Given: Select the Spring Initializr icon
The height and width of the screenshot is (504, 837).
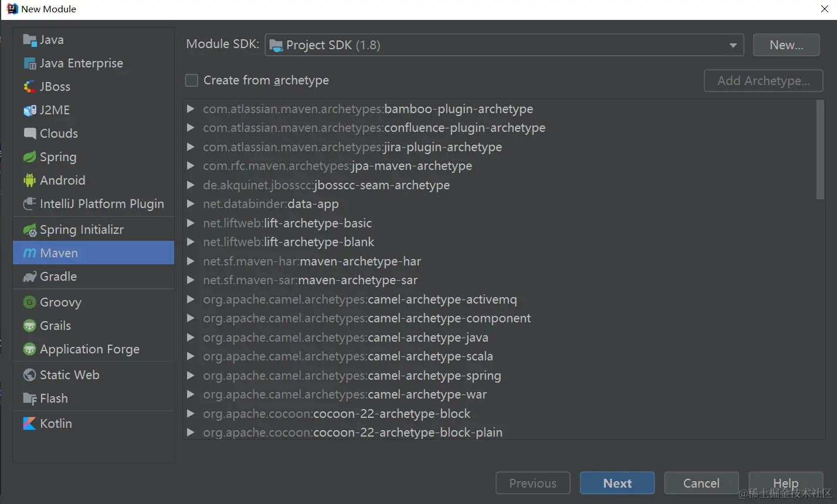Looking at the screenshot, I should tap(29, 230).
